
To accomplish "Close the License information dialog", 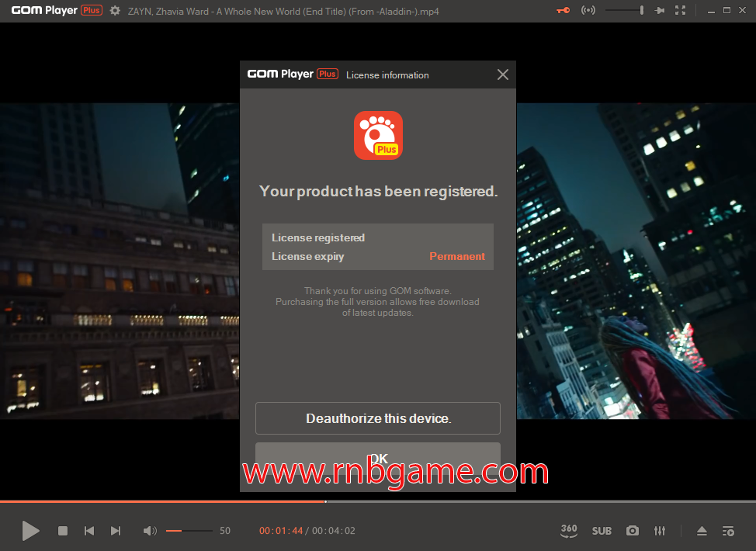I will [503, 75].
